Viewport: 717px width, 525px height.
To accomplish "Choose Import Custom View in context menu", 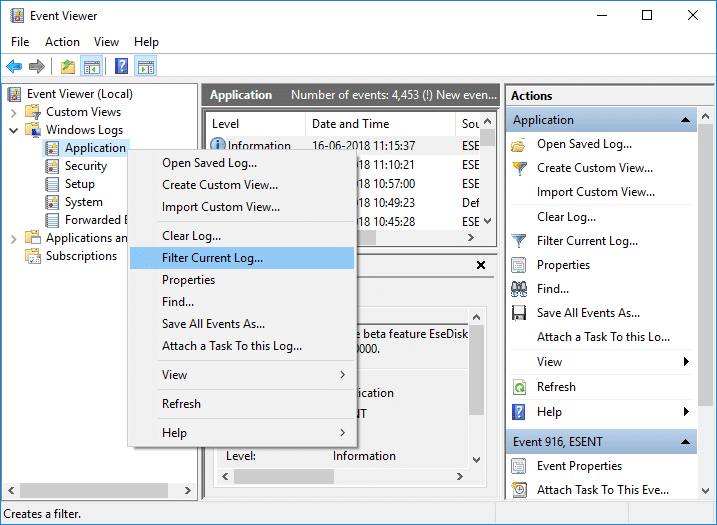I will 242,207.
